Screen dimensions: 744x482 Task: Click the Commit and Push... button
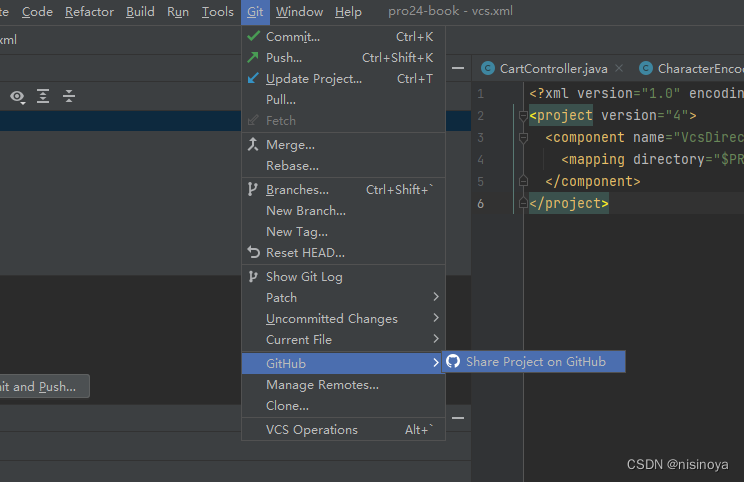[44, 386]
